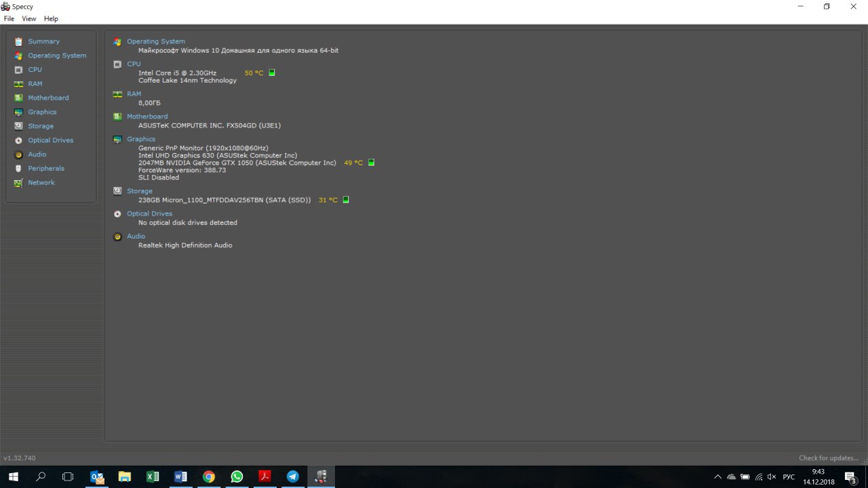
Task: Select RAM in the sidebar
Action: coord(35,84)
